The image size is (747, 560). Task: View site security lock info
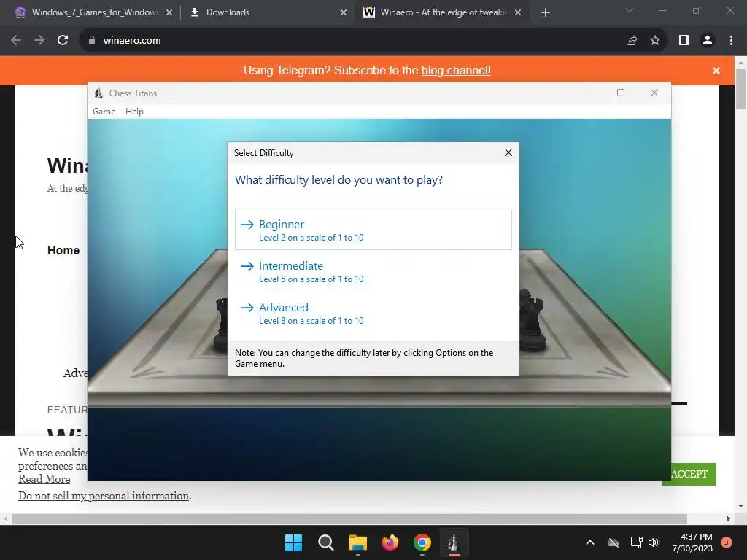tap(92, 41)
